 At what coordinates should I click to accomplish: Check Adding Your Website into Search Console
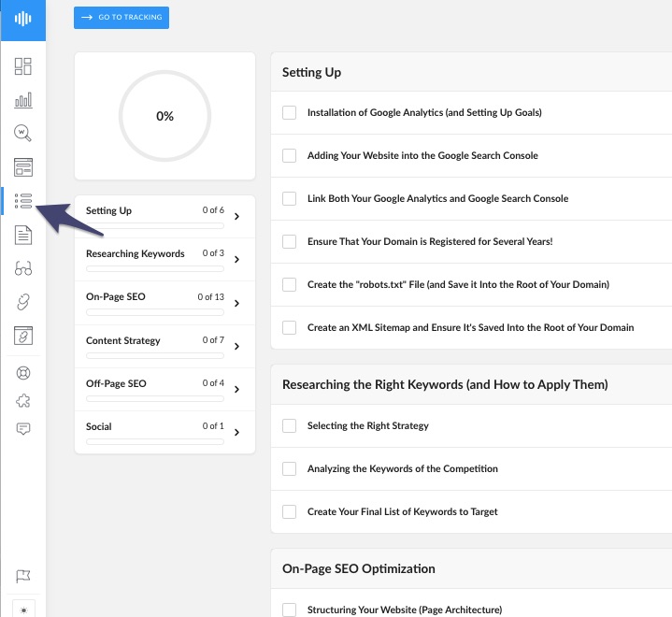(290, 155)
